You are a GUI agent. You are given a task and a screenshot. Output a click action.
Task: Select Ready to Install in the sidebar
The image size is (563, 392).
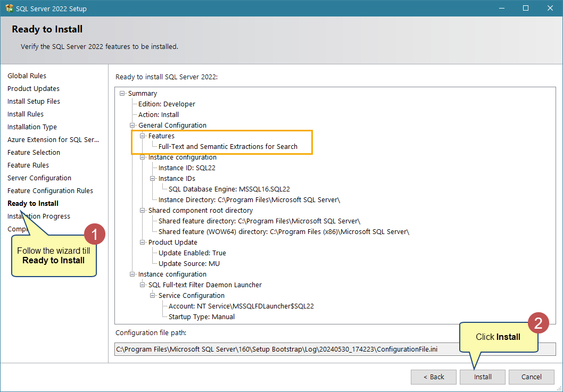(x=33, y=204)
